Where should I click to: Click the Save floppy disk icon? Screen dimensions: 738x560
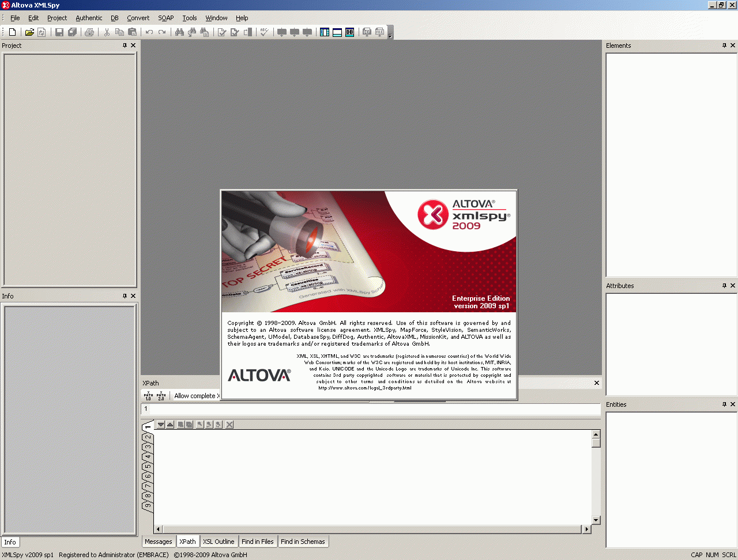[59, 32]
